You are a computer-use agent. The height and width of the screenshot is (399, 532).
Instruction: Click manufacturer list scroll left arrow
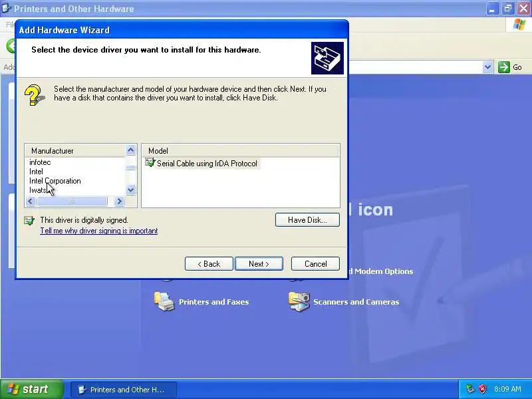coord(31,201)
